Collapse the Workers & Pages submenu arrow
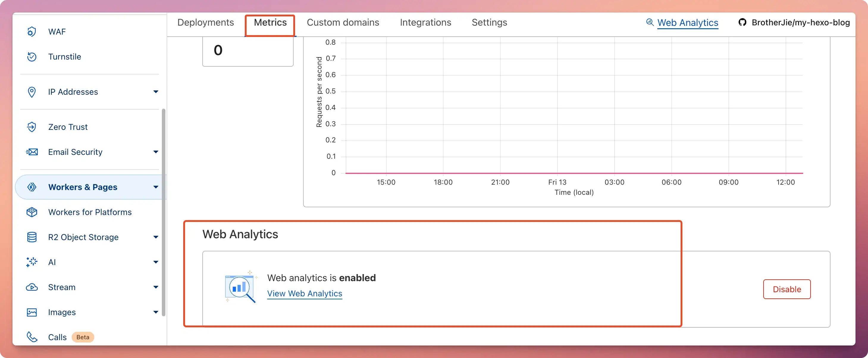The height and width of the screenshot is (358, 868). pos(156,187)
